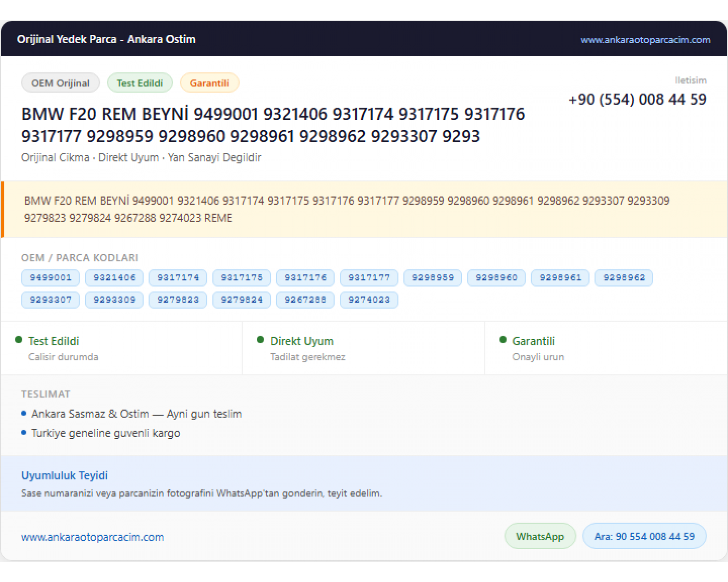
Task: Select the OEM Orijinal badge
Action: 61,83
